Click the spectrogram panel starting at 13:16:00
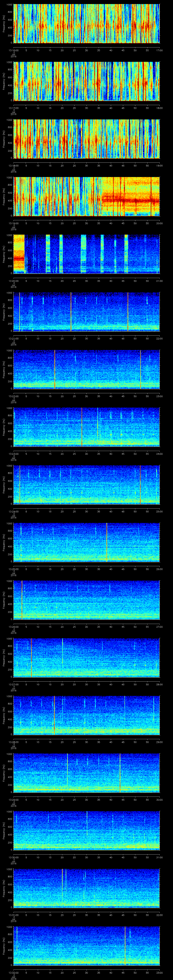 pyautogui.click(x=87, y=24)
